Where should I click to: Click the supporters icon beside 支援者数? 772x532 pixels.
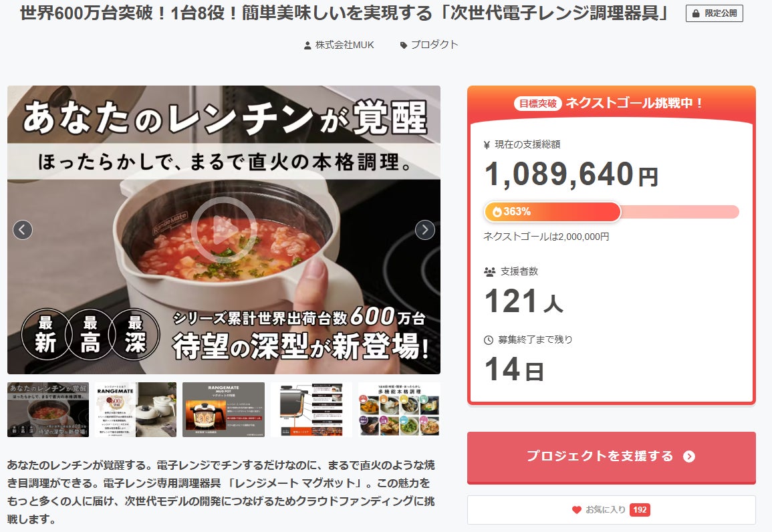click(489, 271)
